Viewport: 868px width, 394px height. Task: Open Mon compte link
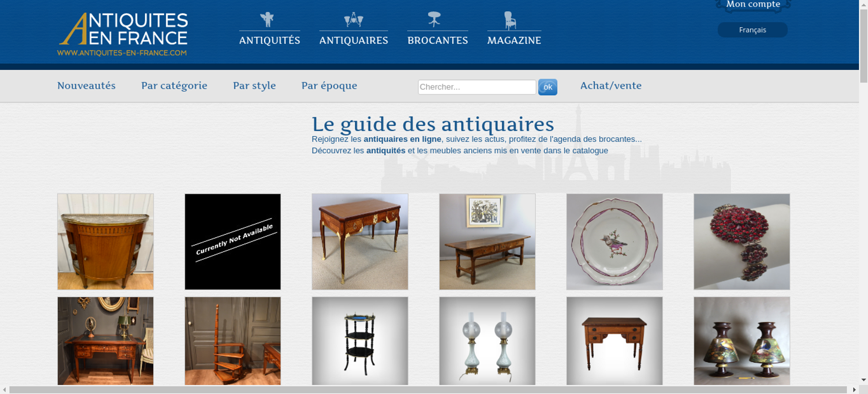tap(753, 5)
